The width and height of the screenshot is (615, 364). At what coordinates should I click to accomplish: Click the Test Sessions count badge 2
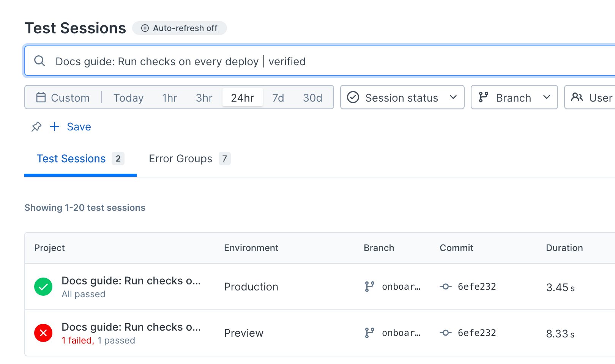118,158
